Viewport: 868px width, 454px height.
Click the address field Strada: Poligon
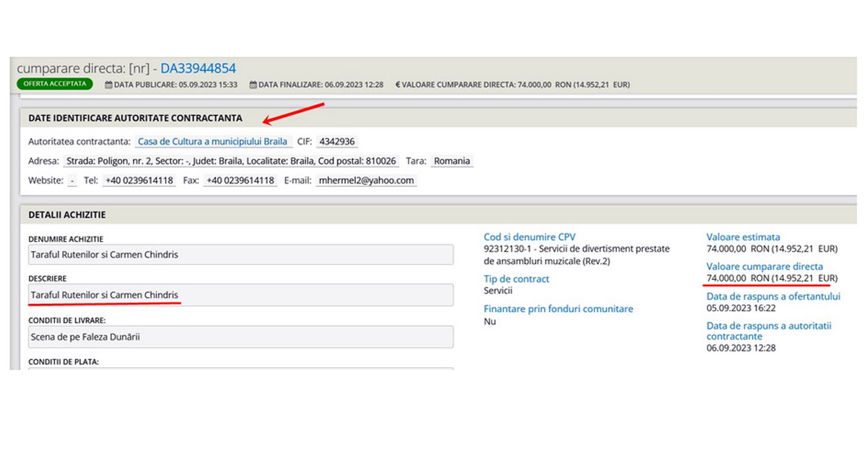[x=231, y=161]
